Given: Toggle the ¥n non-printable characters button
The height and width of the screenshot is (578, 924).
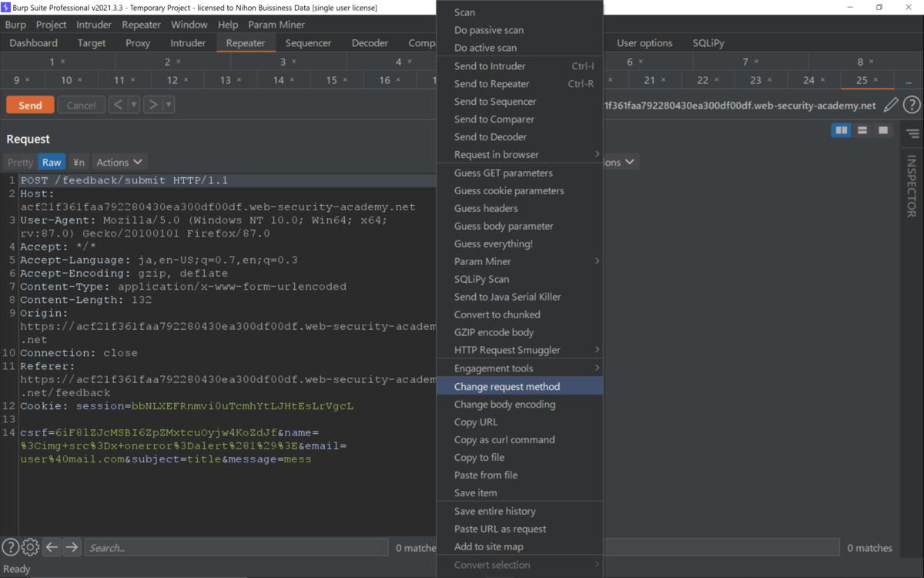Looking at the screenshot, I should (79, 162).
